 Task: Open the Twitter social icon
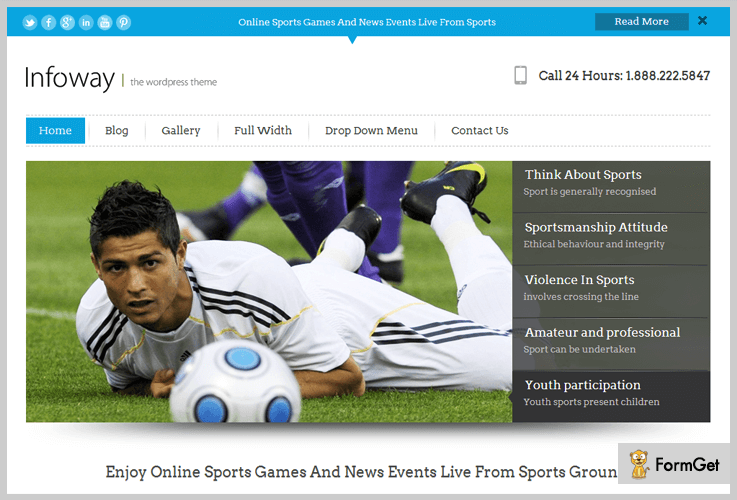30,22
